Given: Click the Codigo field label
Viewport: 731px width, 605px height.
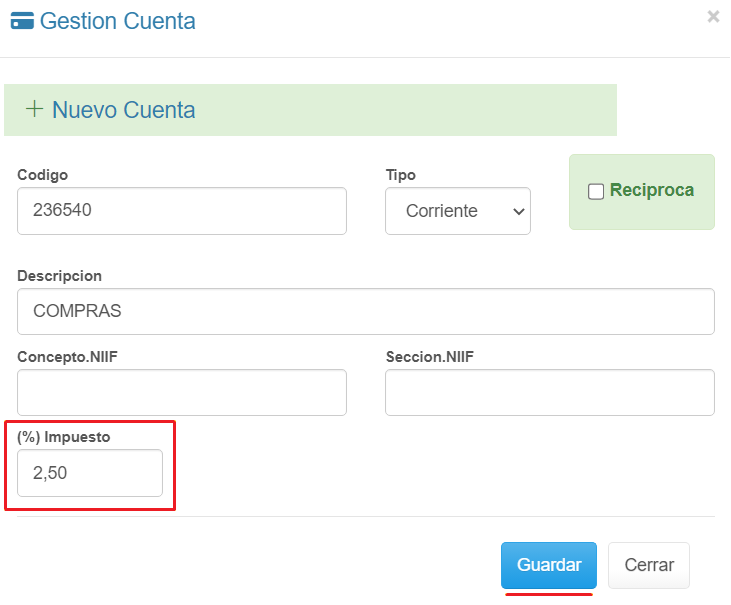Looking at the screenshot, I should point(43,175).
